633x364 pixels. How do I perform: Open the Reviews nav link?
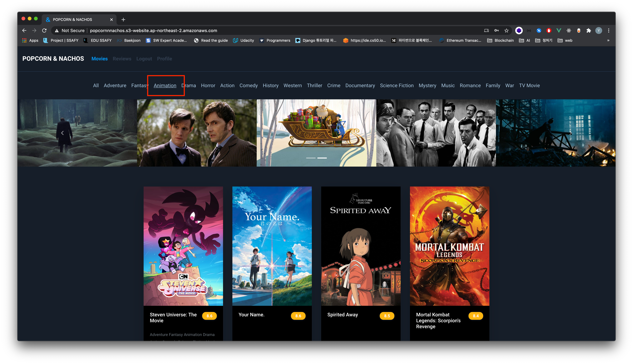point(122,59)
